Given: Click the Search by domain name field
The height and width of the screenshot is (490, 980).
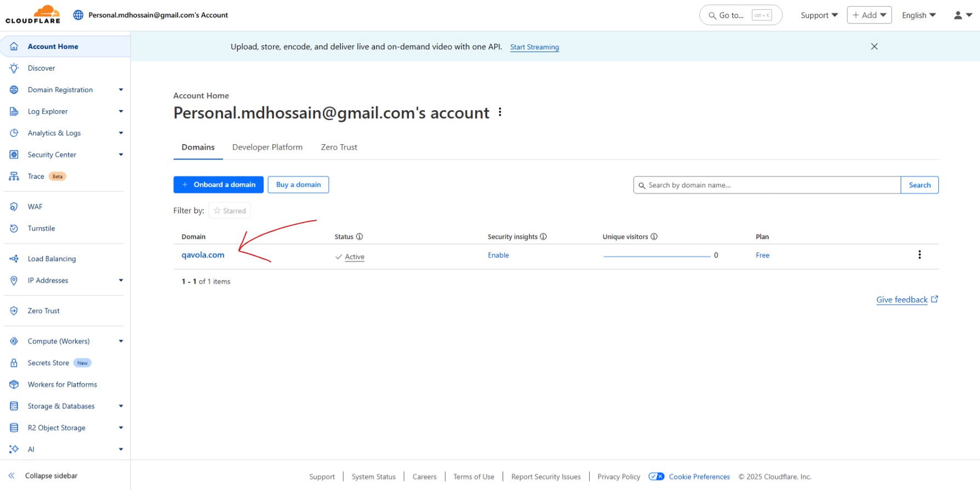Looking at the screenshot, I should tap(767, 185).
